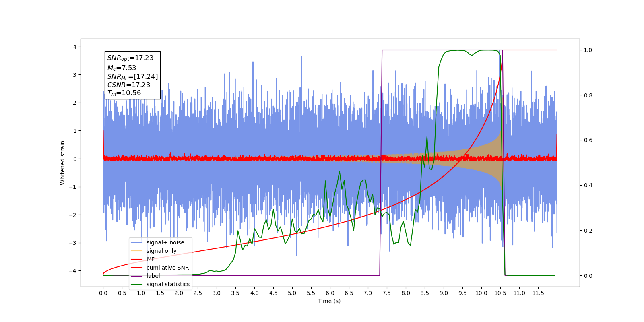Click the green line sample in legend
Viewport: 644px width, 322px height.
tap(137, 284)
